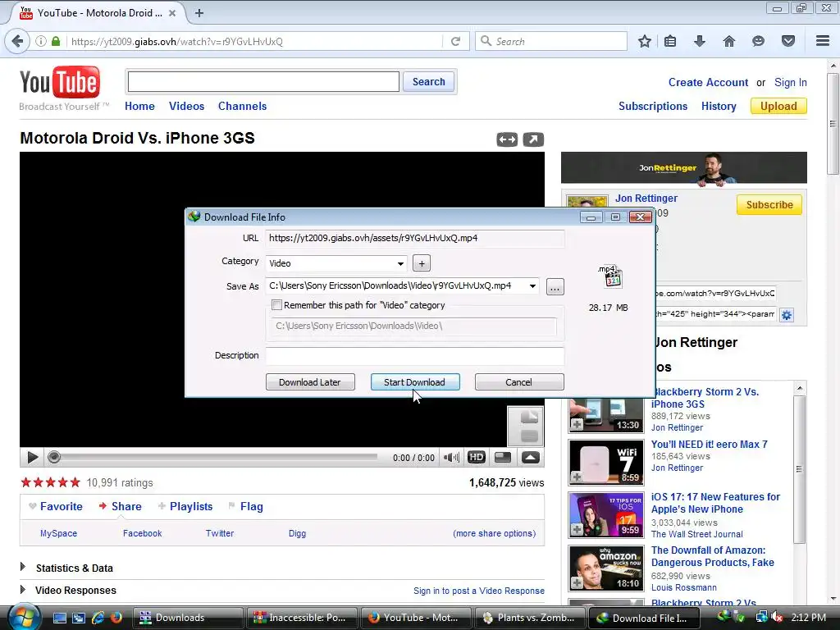This screenshot has height=630, width=840.
Task: Click the embed settings gear icon
Action: coord(786,315)
